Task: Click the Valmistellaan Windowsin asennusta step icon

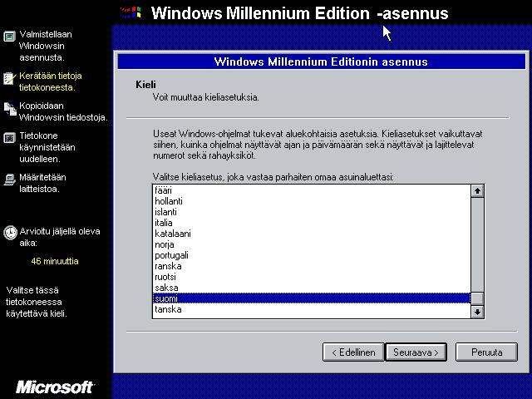Action: coord(9,37)
